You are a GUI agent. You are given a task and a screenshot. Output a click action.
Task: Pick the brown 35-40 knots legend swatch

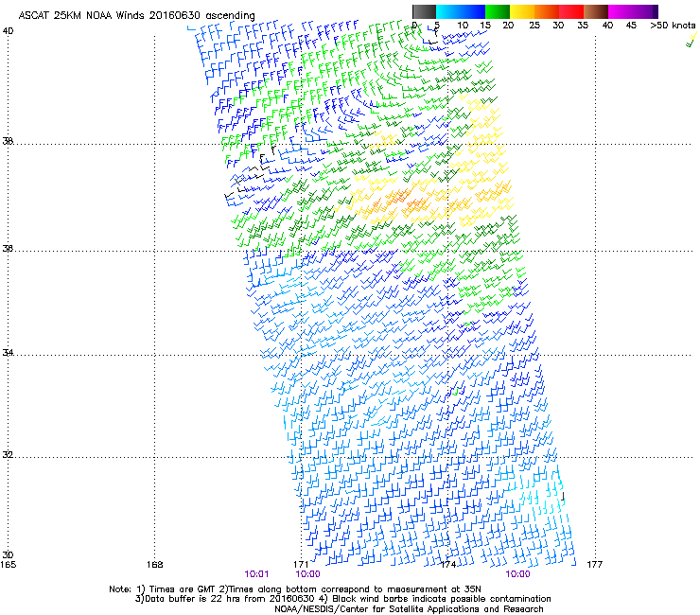[x=596, y=11]
